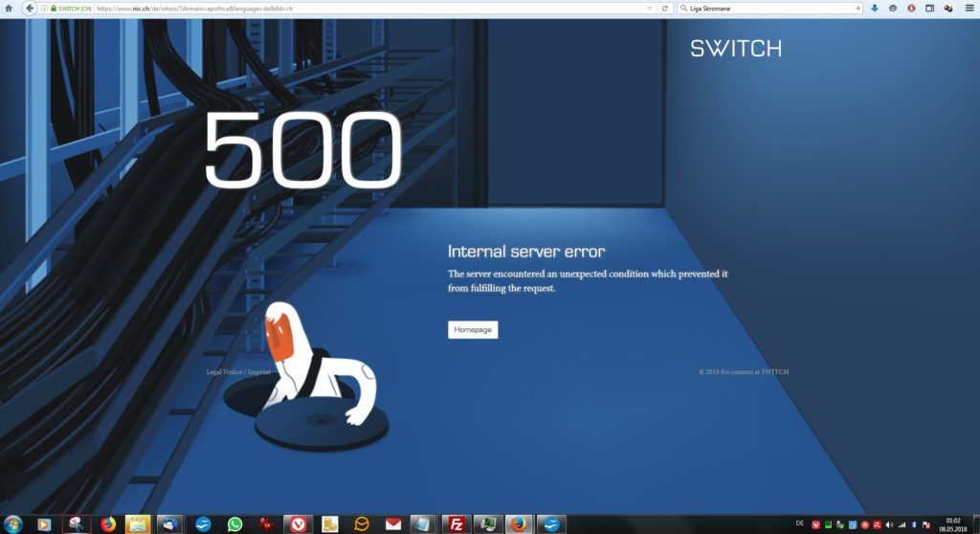This screenshot has width=980, height=534.
Task: Open FileZilla from the taskbar
Action: [457, 524]
